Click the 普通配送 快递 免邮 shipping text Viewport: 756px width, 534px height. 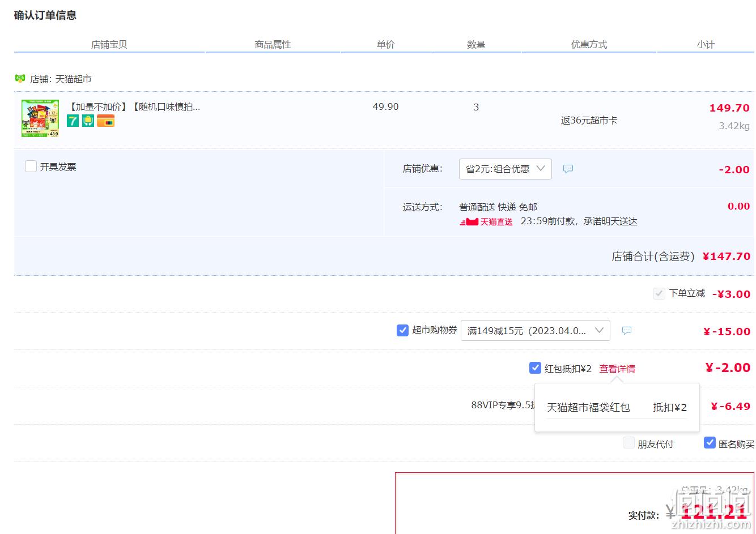[498, 207]
